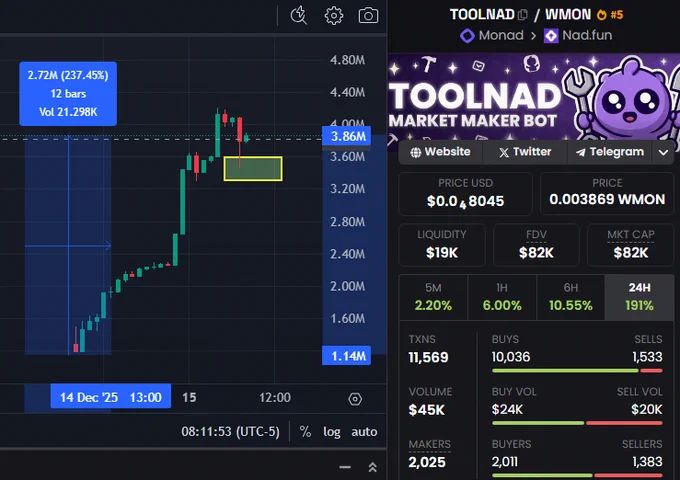The width and height of the screenshot is (680, 480).
Task: Maximize the panel with double chevron
Action: 372,467
